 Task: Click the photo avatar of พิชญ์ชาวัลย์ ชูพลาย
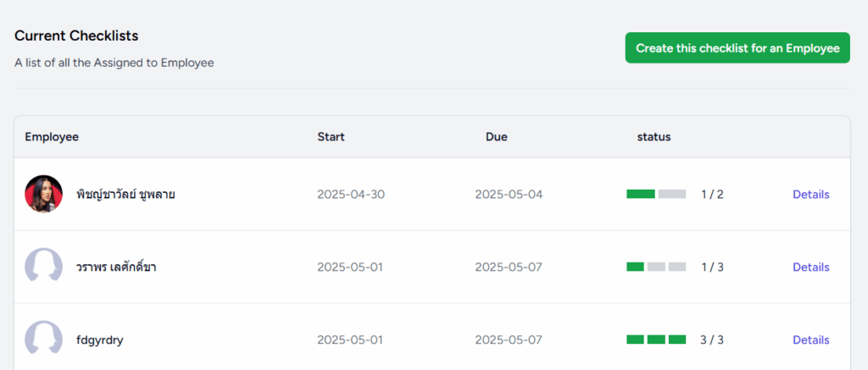[44, 194]
